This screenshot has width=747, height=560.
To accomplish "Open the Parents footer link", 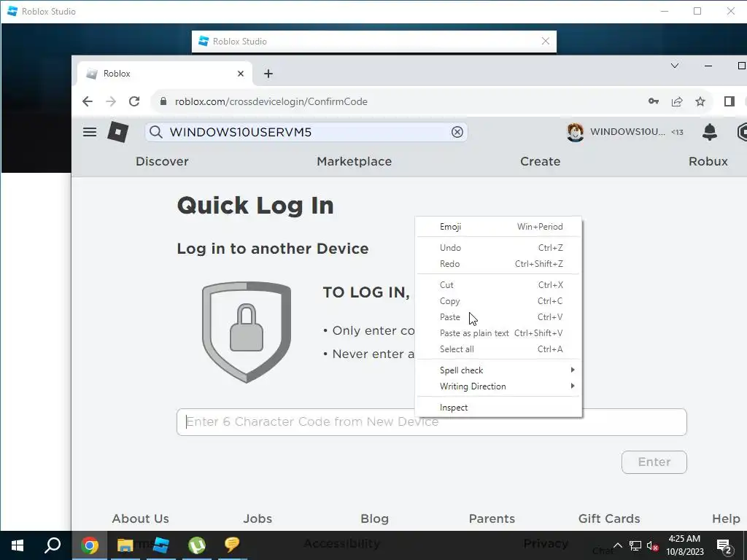I will tap(492, 518).
